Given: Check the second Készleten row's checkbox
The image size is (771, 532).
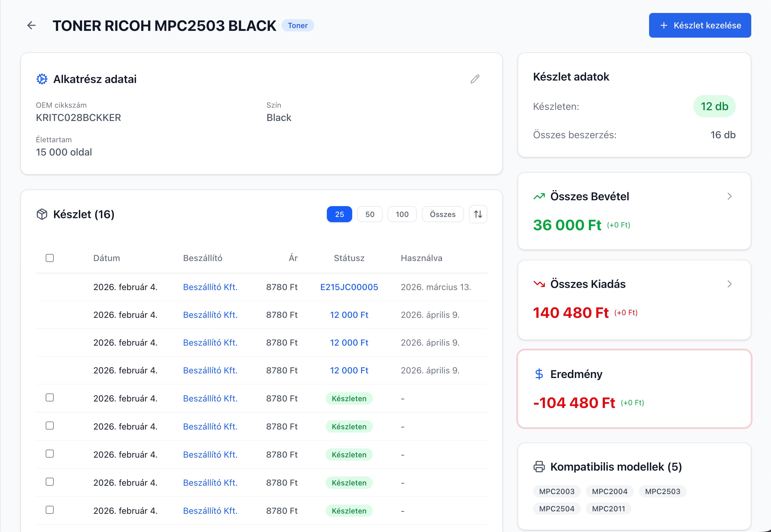Looking at the screenshot, I should point(50,426).
